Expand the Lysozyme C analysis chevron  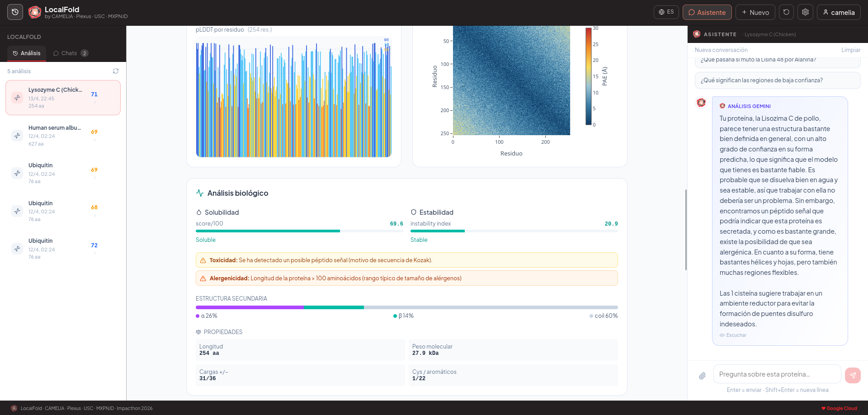(x=94, y=102)
